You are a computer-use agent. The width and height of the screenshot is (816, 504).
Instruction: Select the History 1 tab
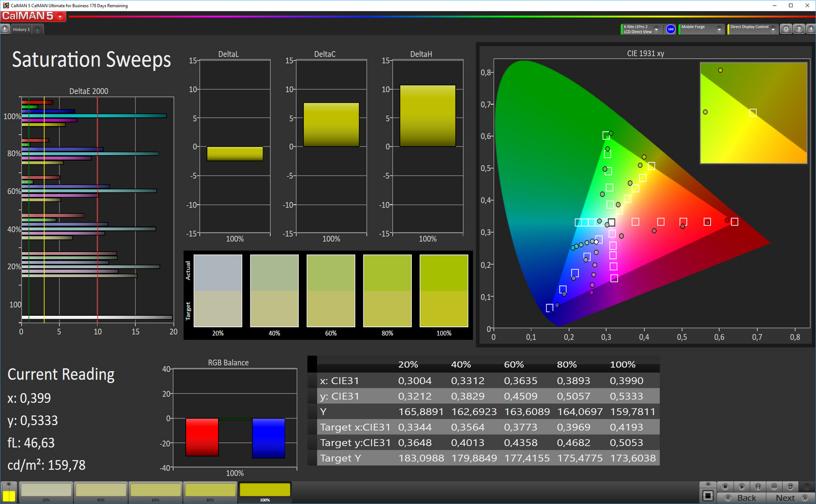[x=21, y=29]
